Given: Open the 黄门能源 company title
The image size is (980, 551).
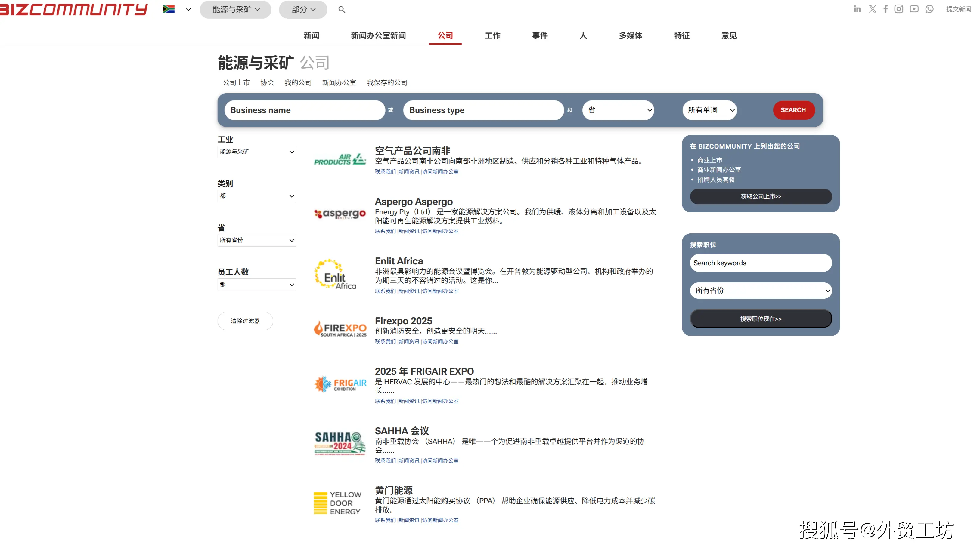Looking at the screenshot, I should coord(394,491).
